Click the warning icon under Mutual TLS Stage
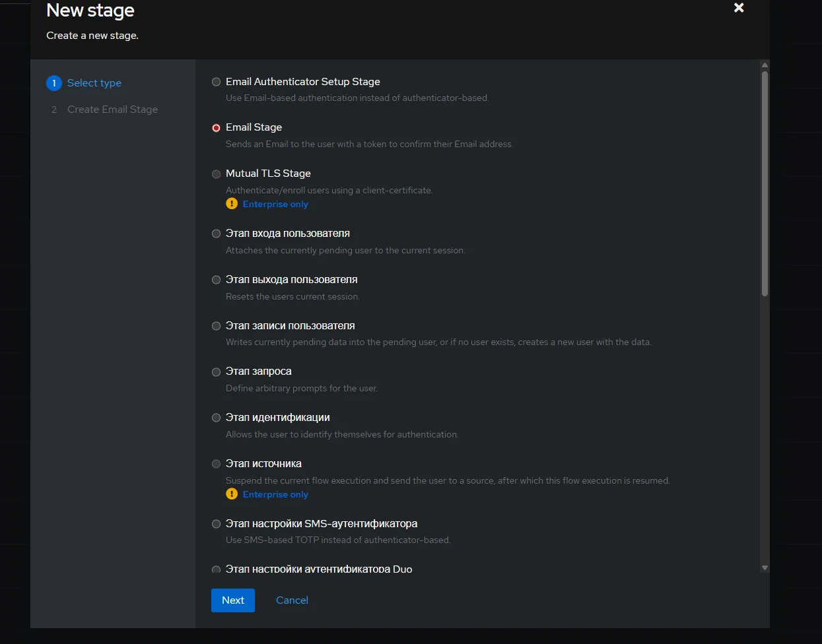The height and width of the screenshot is (644, 822). click(232, 204)
